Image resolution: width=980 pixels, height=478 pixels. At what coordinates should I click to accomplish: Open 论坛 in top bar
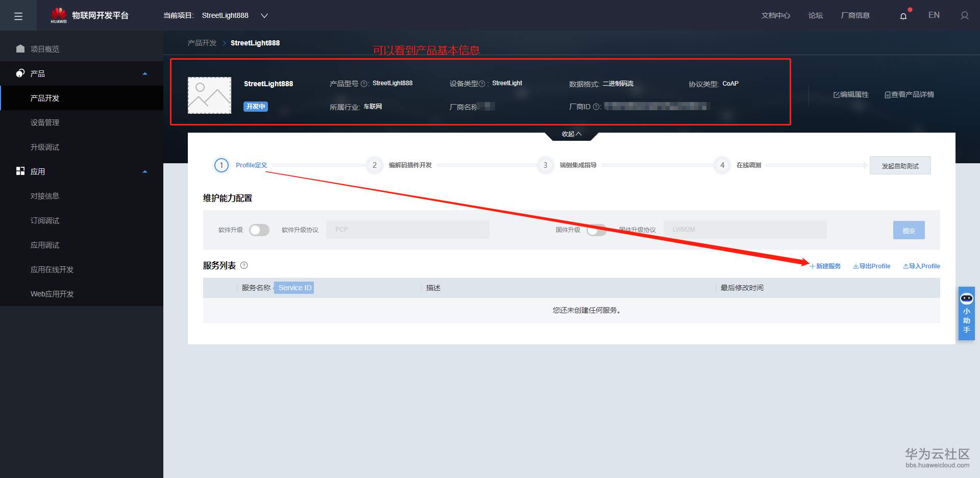coord(816,16)
